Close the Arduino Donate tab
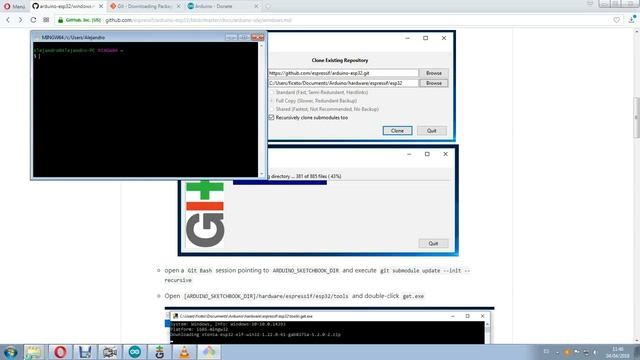The height and width of the screenshot is (360, 640). 256,6
